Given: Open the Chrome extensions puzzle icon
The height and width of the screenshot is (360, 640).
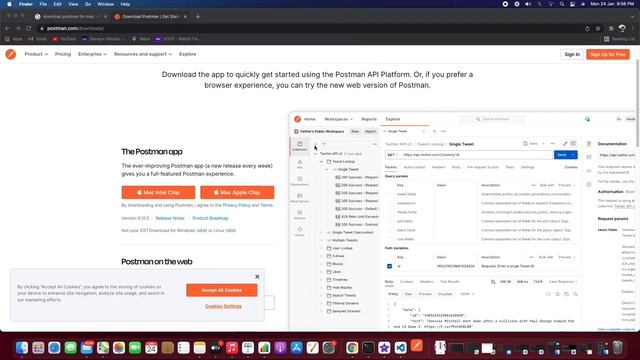Looking at the screenshot, I should (611, 29).
